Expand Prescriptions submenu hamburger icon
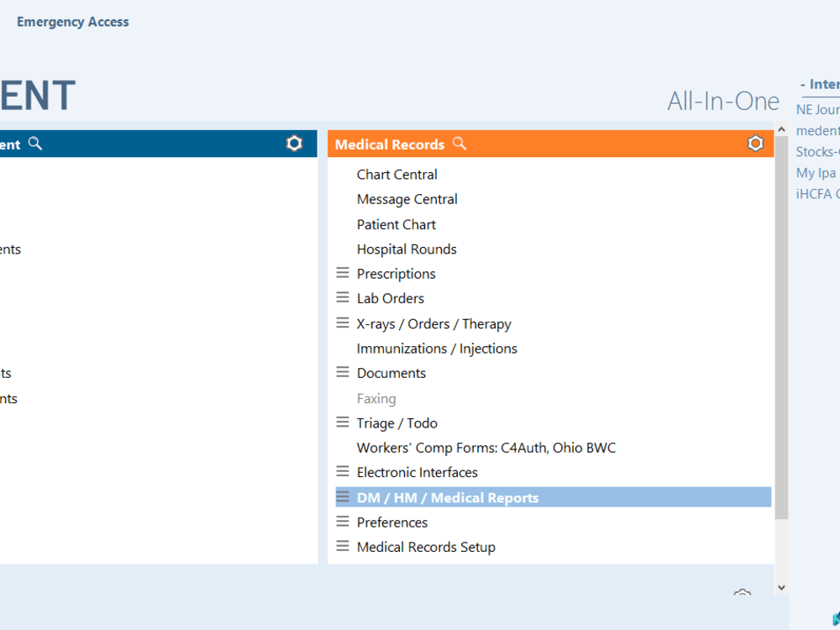840x630 pixels. (x=343, y=273)
